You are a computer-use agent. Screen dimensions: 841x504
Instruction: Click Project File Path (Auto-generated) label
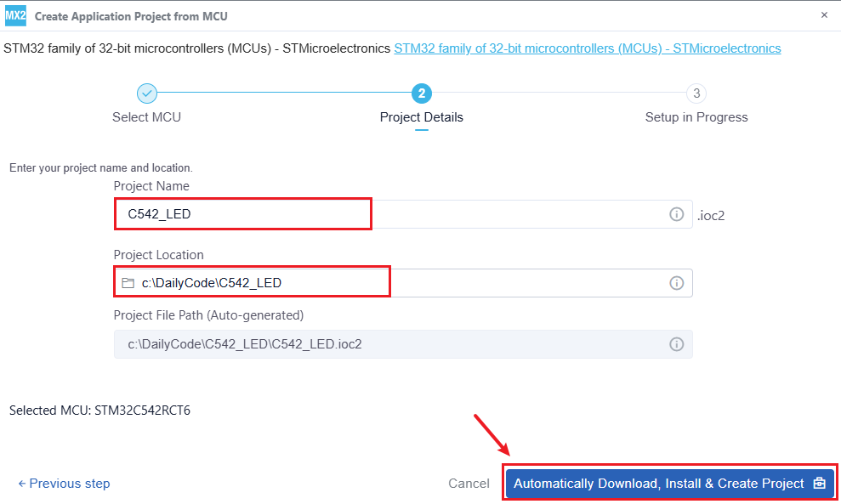pos(208,315)
